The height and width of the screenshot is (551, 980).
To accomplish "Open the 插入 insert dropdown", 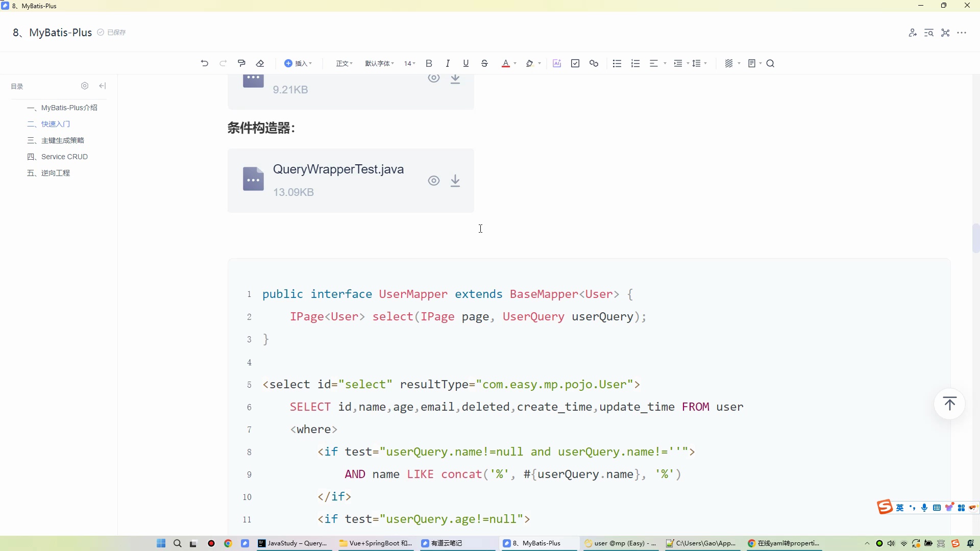I will pos(299,63).
